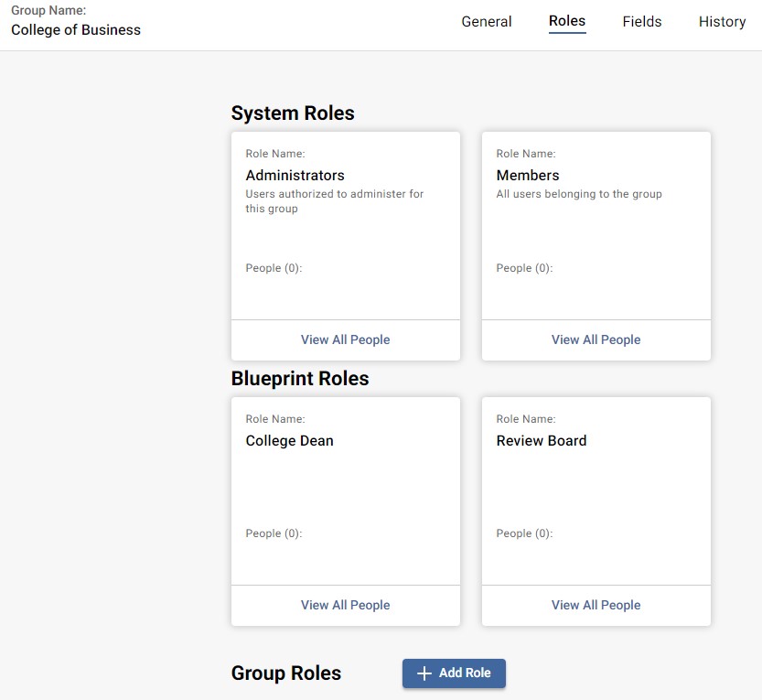
Task: Switch to the General tab
Action: 487,21
